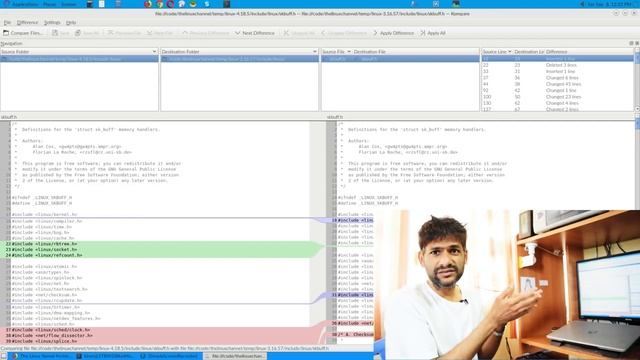Launch Chrome from the top panel
Viewport: 640px width, 360px height.
[x=160, y=4]
